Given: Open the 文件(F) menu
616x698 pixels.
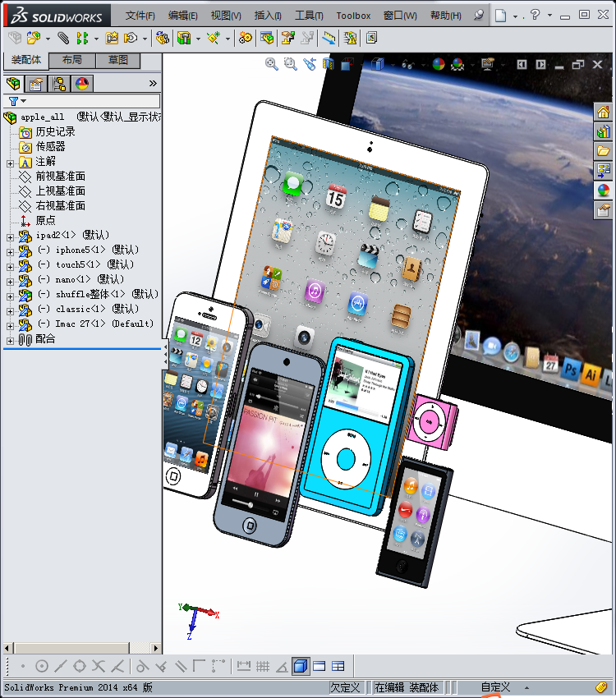Looking at the screenshot, I should 140,16.
